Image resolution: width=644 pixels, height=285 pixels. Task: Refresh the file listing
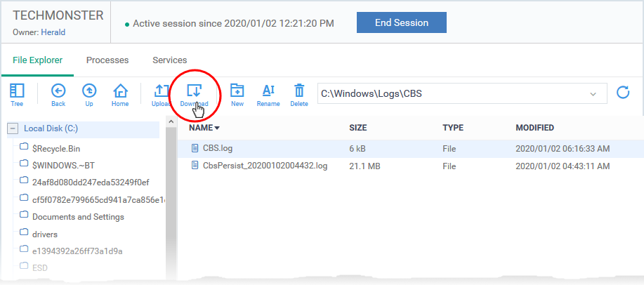(x=622, y=93)
